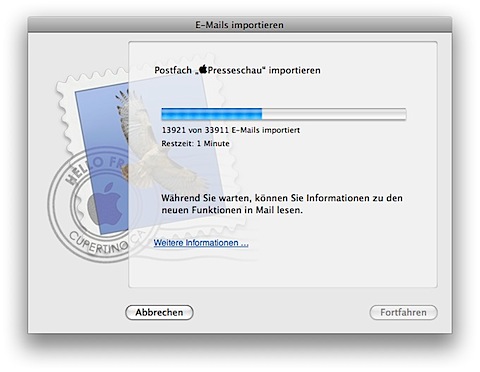The image size is (480, 372).
Task: Click the greyed-out Fortfahren button
Action: point(403,312)
